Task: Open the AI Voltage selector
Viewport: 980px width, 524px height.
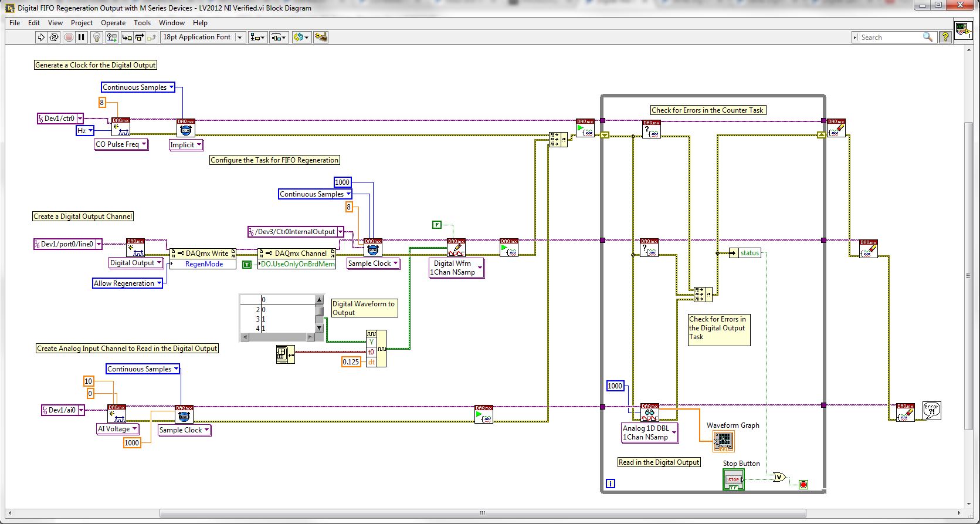Action: 117,429
